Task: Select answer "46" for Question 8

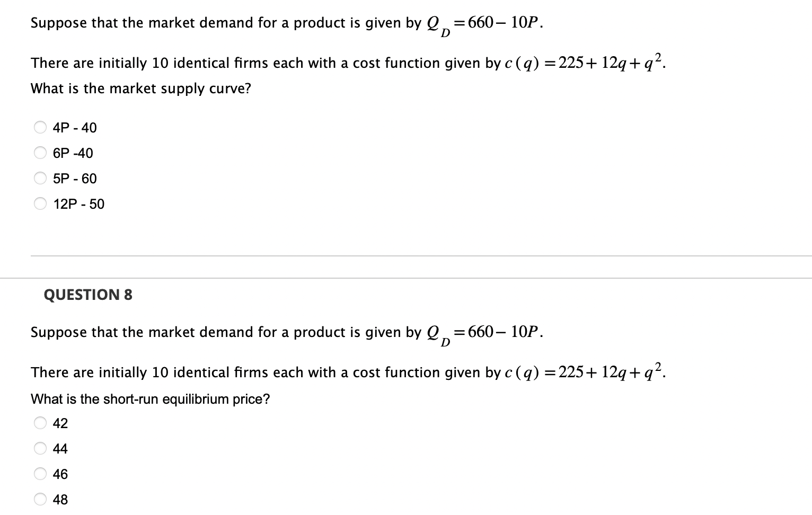Action: point(40,473)
